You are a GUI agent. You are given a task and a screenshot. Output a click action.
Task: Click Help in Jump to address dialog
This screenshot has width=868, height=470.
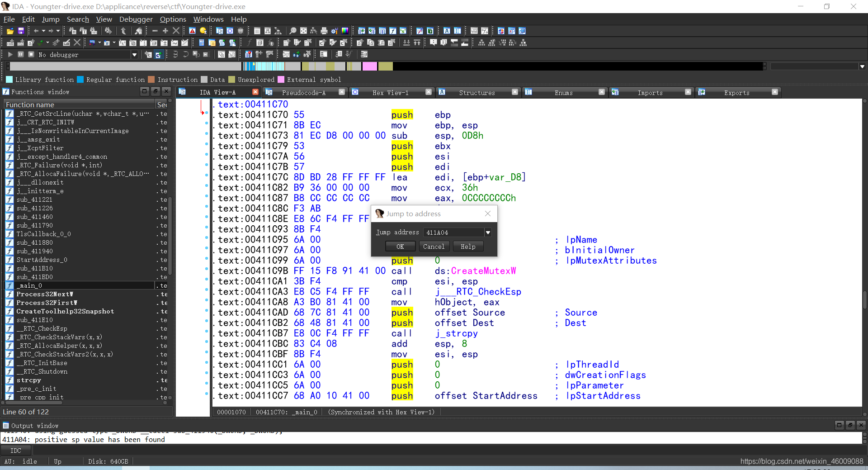(468, 247)
